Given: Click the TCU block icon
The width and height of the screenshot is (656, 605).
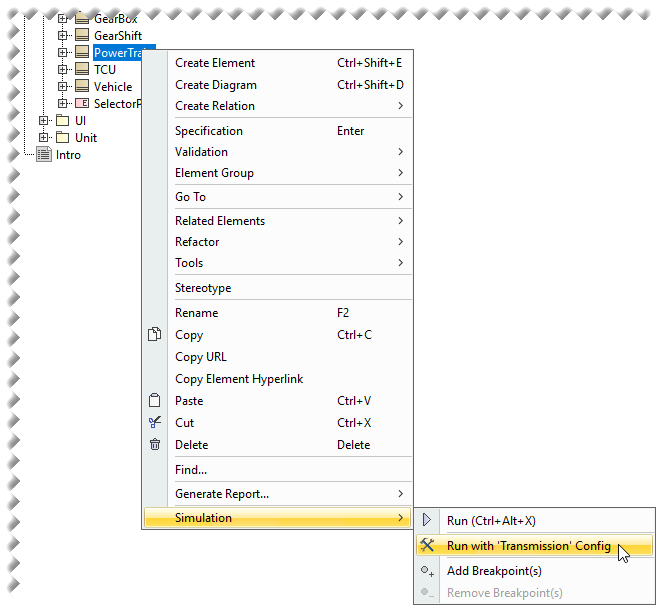Looking at the screenshot, I should 82,69.
